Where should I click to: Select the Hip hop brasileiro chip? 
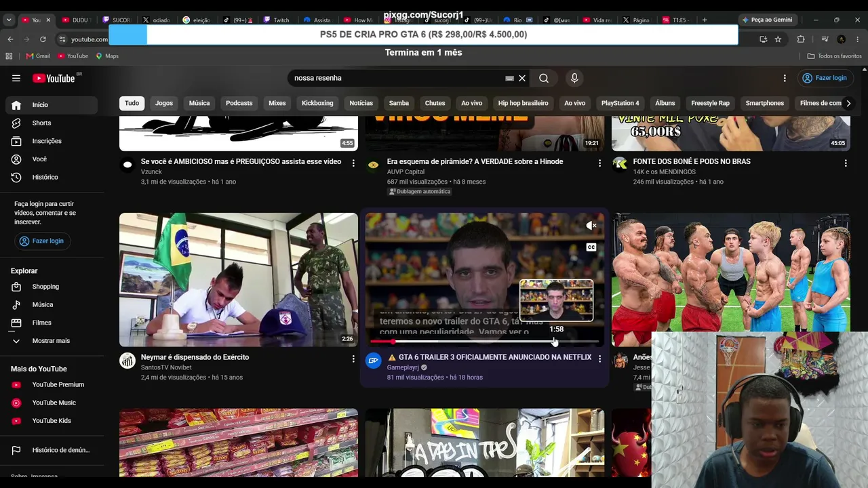(523, 103)
